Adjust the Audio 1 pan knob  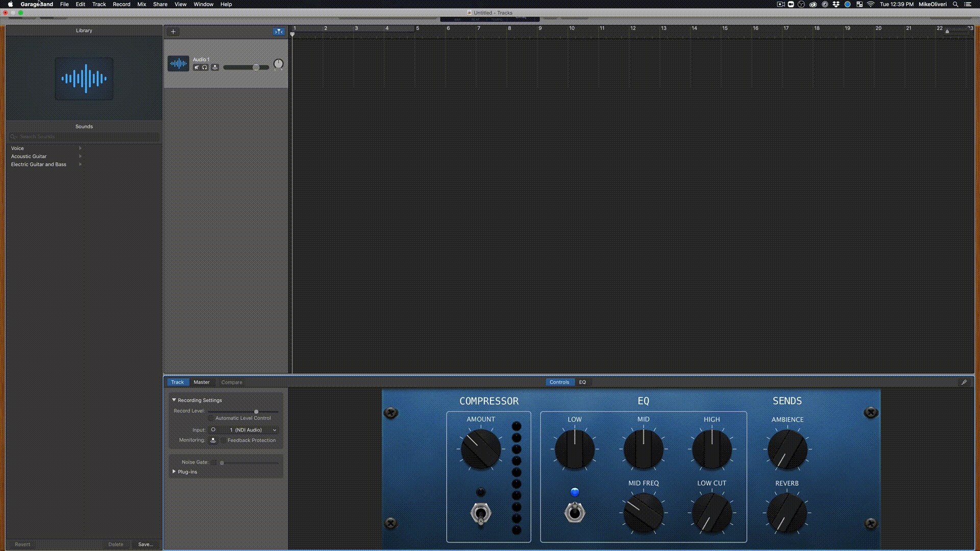278,64
